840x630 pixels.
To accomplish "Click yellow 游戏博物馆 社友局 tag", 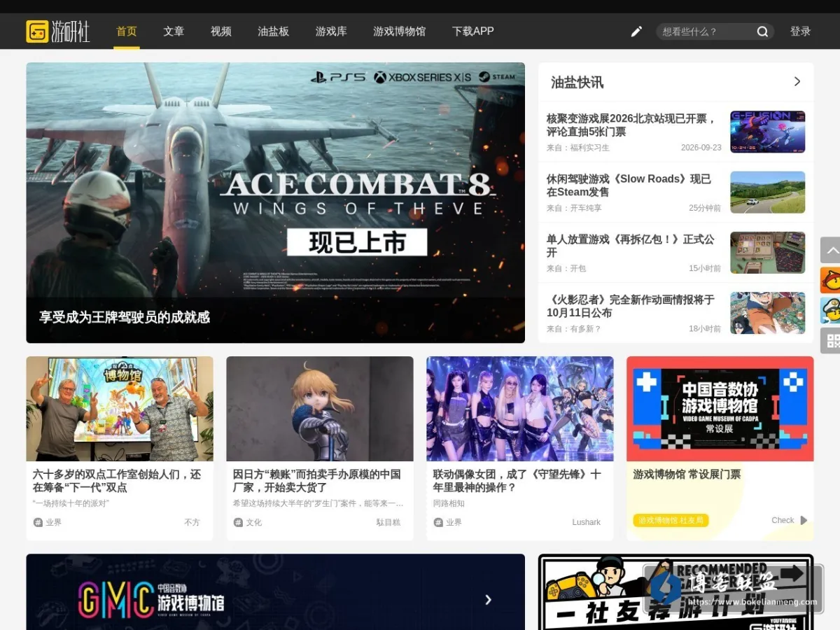I will tap(671, 520).
